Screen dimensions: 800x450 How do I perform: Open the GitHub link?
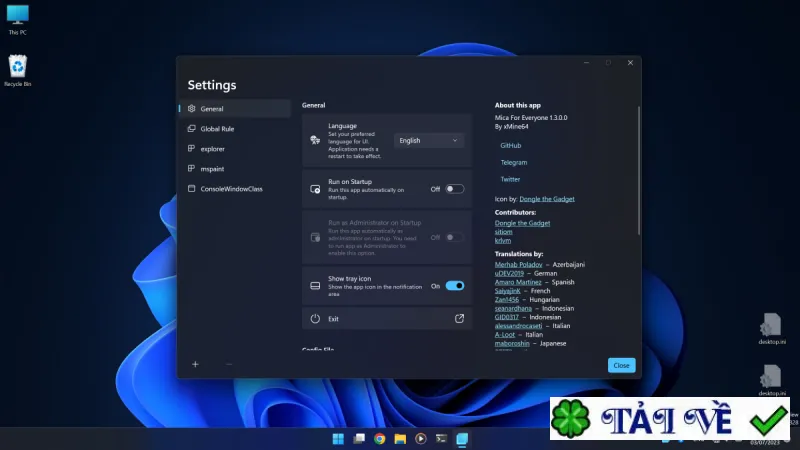click(511, 145)
